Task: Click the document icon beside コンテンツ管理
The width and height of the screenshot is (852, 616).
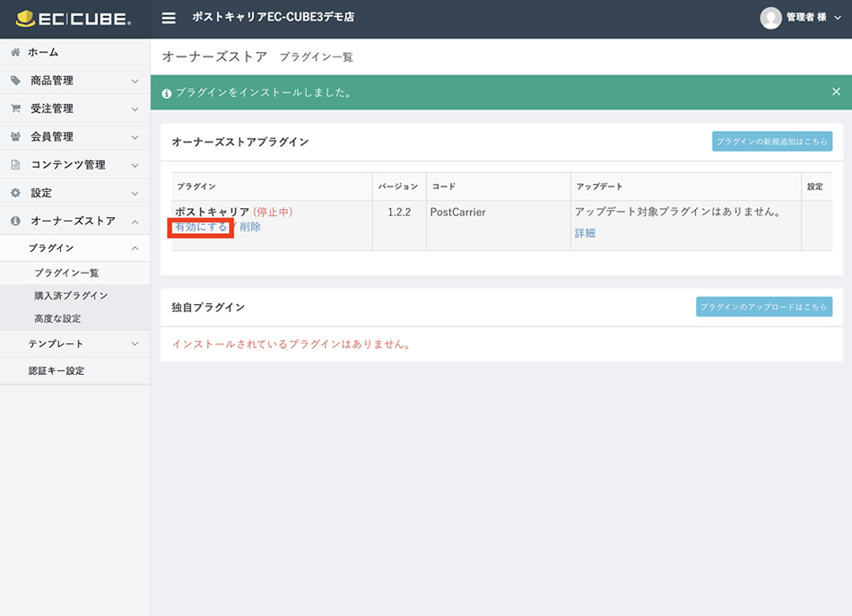Action: (x=15, y=165)
